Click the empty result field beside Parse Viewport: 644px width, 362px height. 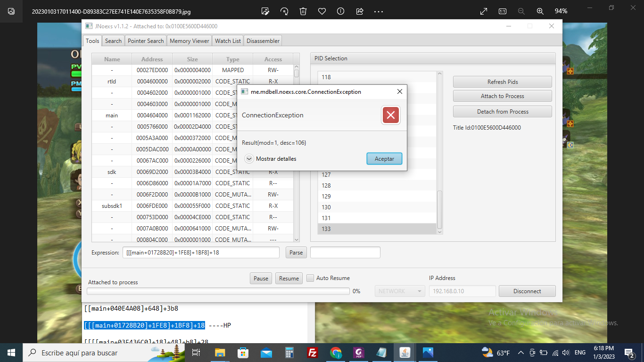(x=345, y=253)
